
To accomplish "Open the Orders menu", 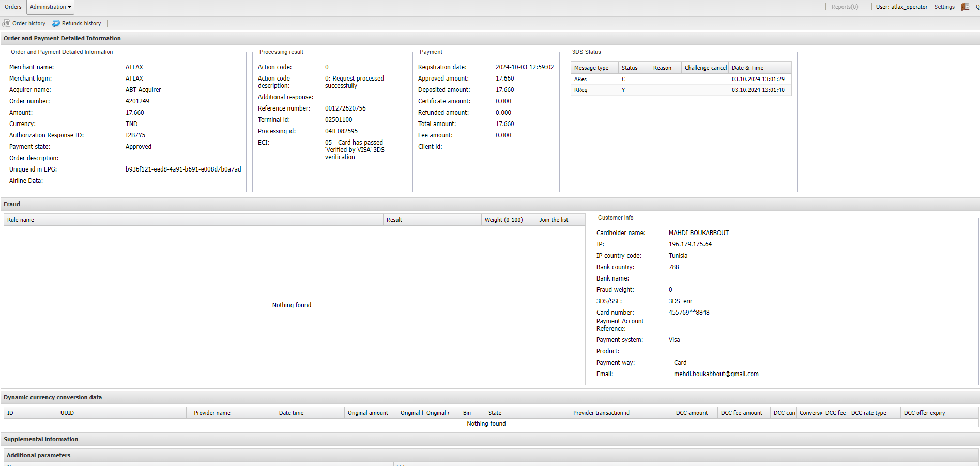I will (13, 7).
